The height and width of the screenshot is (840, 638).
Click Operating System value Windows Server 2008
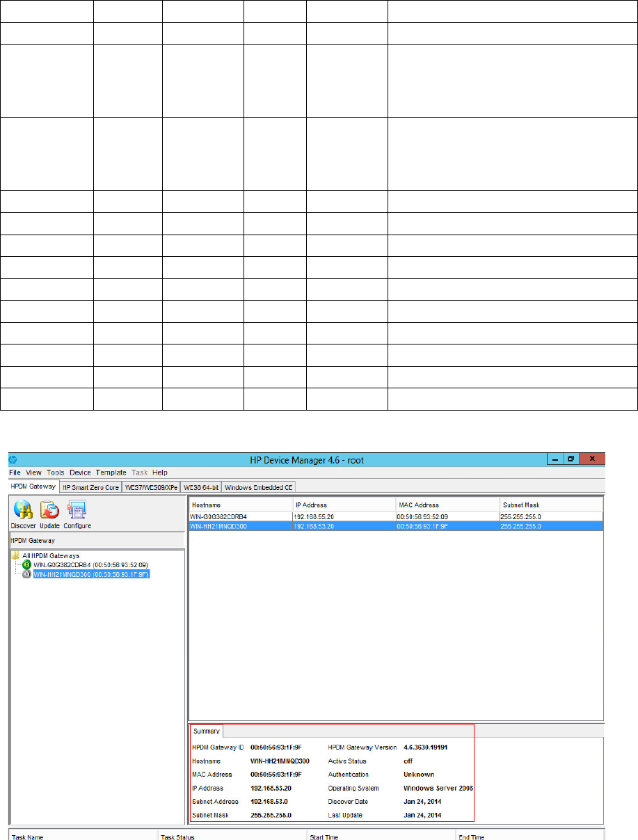[x=438, y=789]
